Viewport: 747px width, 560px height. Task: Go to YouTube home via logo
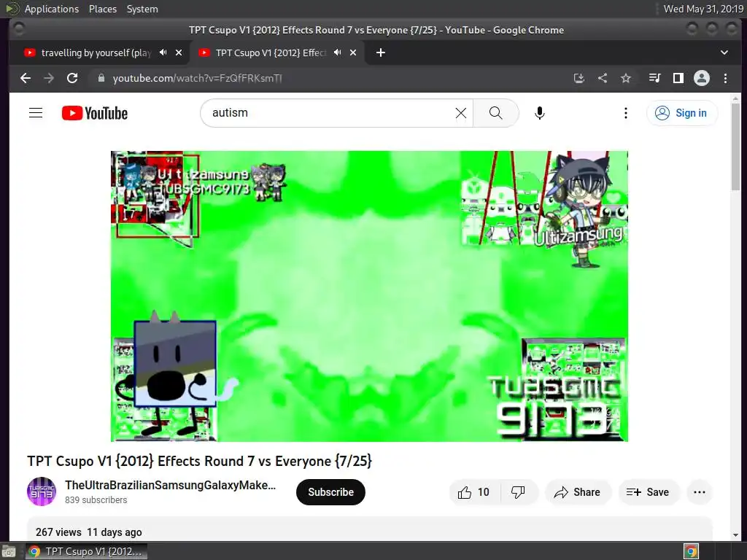[x=95, y=113]
